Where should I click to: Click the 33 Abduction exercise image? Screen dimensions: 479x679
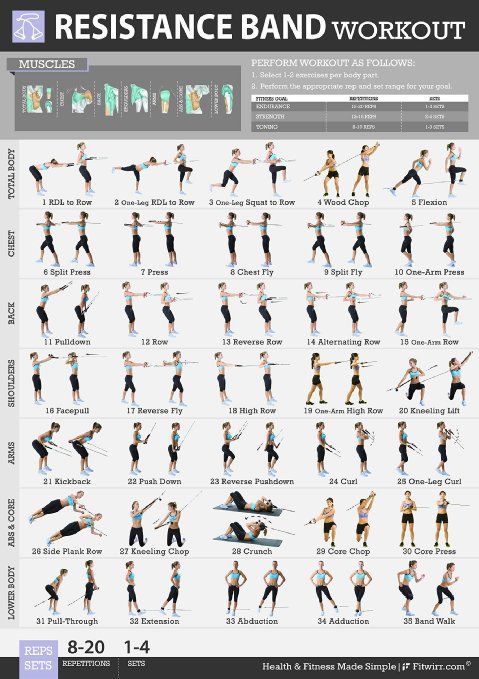tap(251, 588)
